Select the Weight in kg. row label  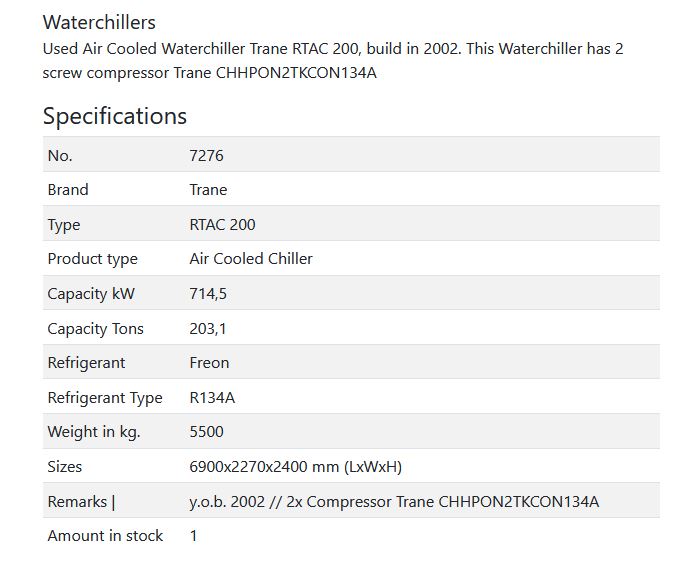click(x=94, y=432)
